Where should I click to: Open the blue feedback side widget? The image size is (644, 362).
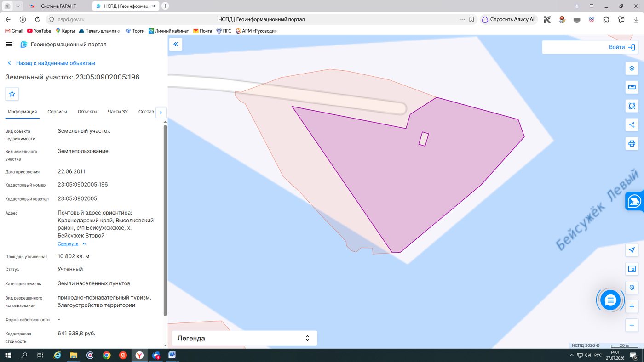point(635,201)
